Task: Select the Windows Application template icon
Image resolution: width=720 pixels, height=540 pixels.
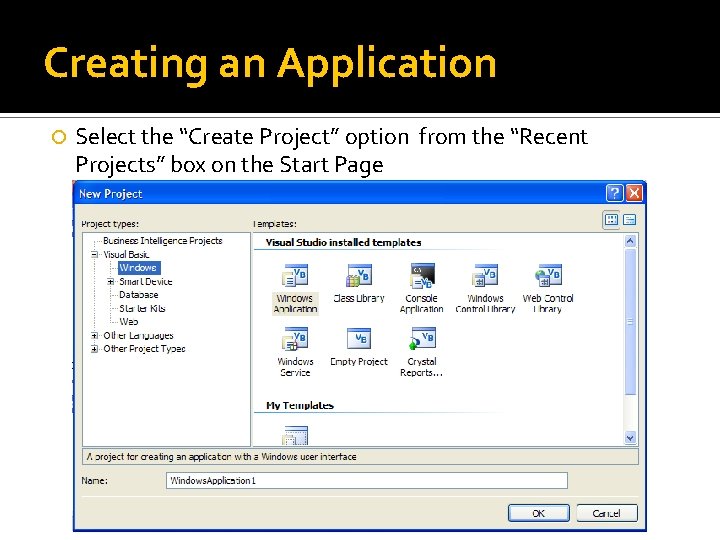Action: point(295,276)
